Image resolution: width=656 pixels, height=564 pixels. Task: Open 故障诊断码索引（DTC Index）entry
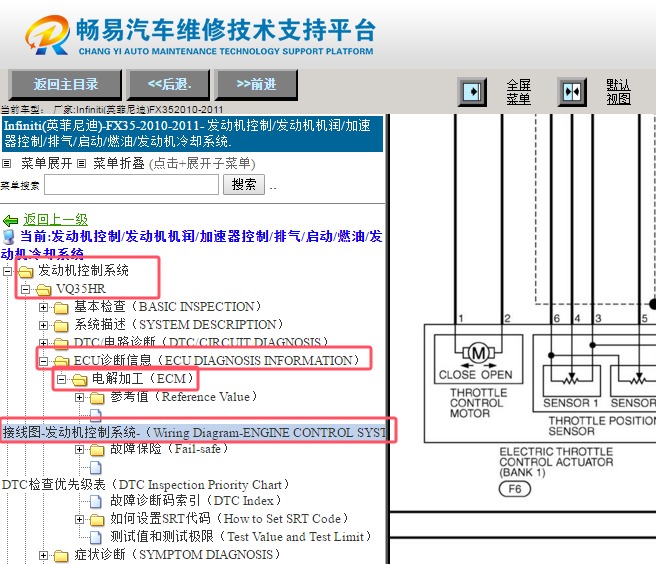197,500
